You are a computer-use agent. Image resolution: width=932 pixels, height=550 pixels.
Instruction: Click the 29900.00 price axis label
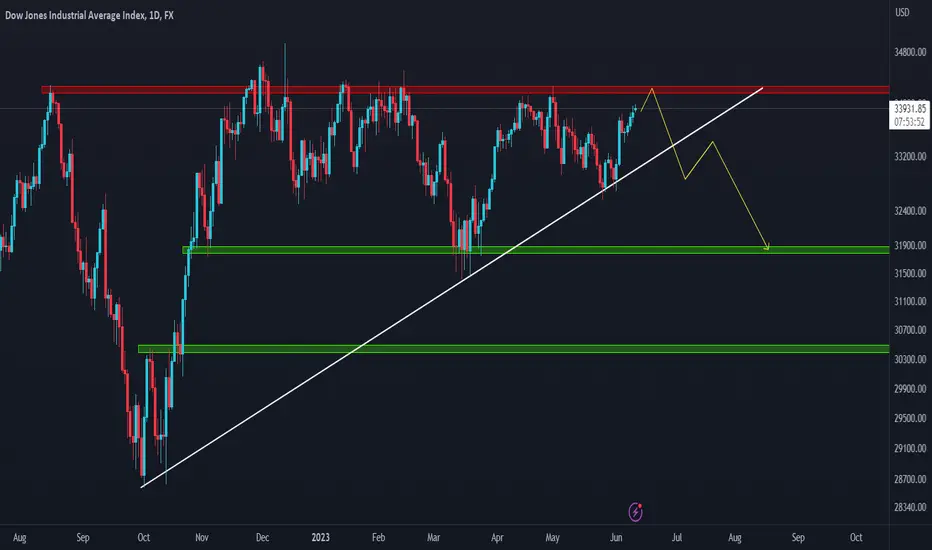[910, 389]
